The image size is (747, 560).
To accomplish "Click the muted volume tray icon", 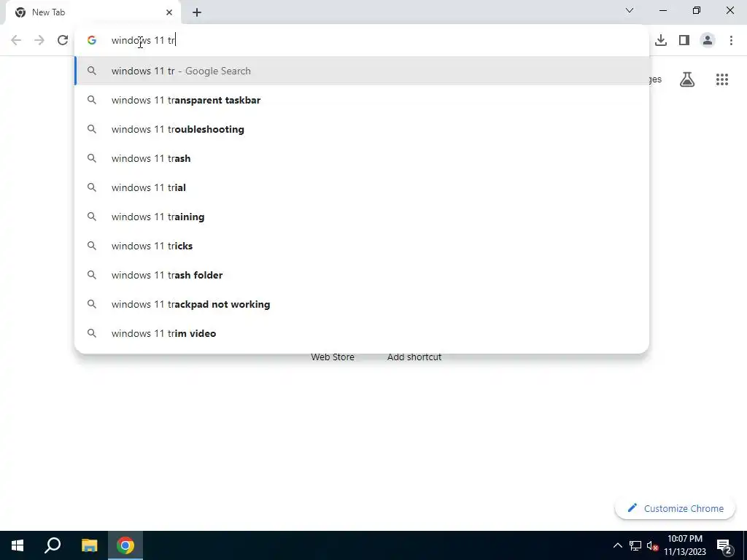I will click(652, 545).
